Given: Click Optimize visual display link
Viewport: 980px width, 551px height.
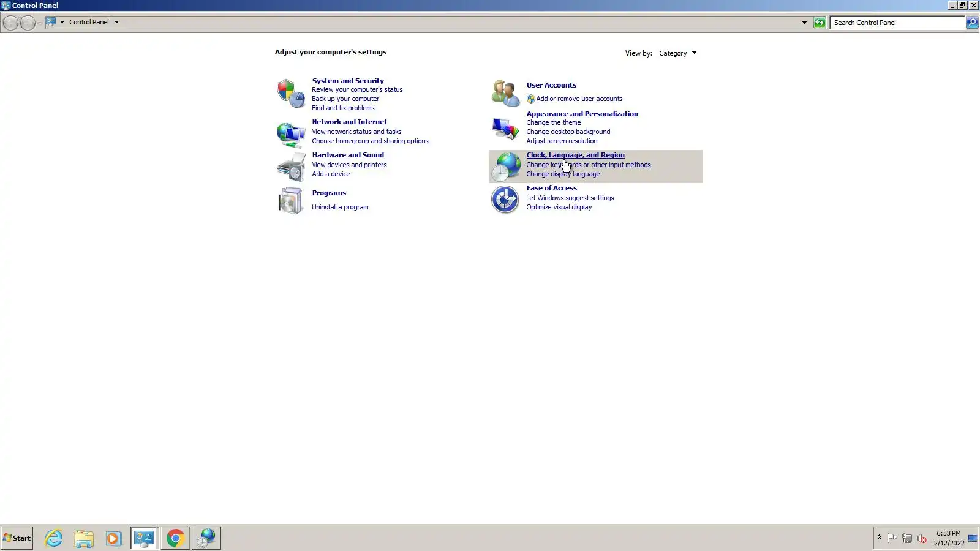Looking at the screenshot, I should tap(559, 207).
